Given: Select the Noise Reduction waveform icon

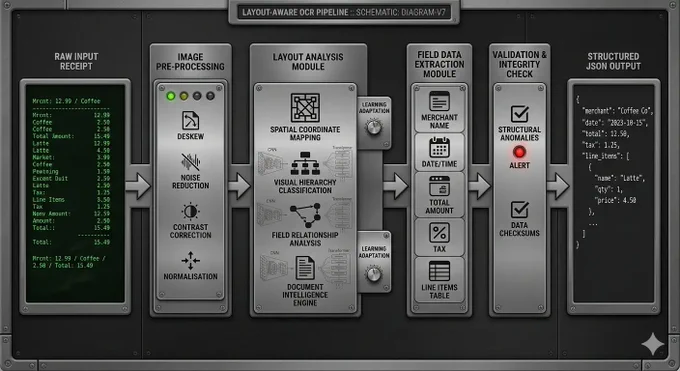Looking at the screenshot, I should pos(190,162).
